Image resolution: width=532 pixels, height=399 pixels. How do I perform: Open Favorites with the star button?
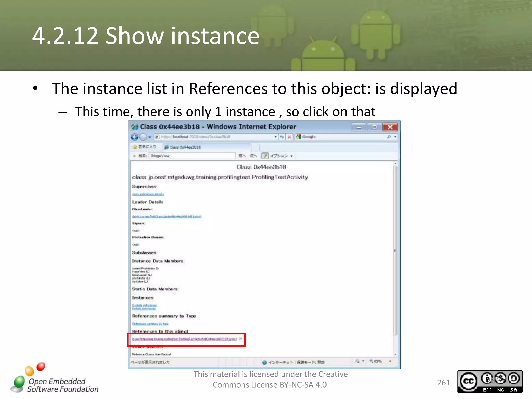click(x=144, y=147)
